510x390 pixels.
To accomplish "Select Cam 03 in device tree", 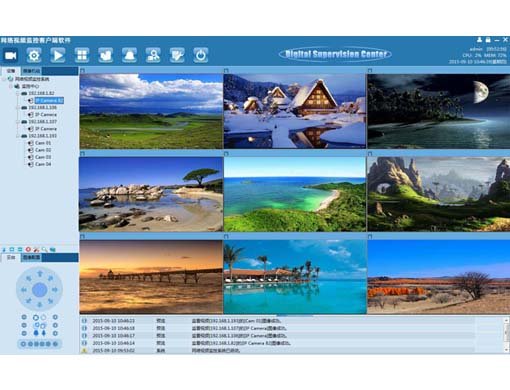I will (x=43, y=157).
